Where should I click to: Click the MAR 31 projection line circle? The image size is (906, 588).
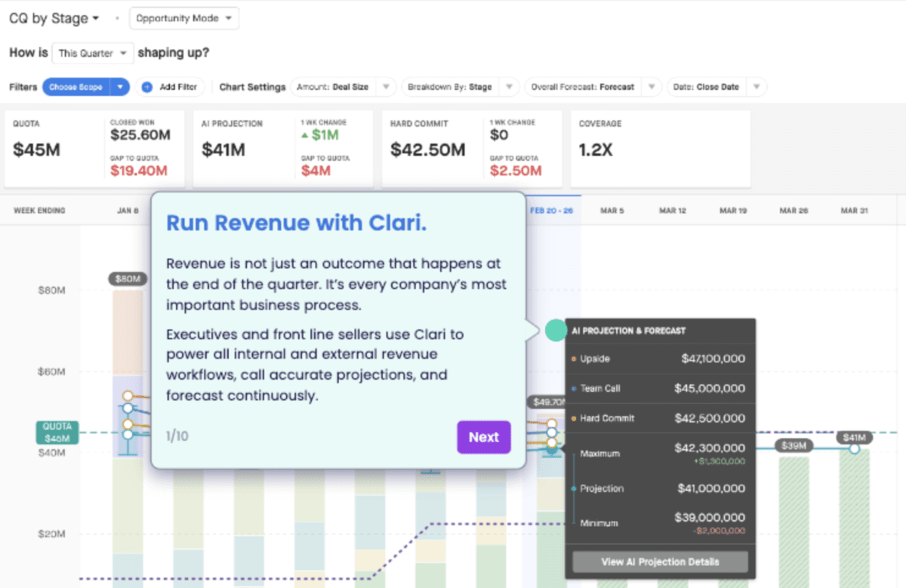tap(855, 448)
